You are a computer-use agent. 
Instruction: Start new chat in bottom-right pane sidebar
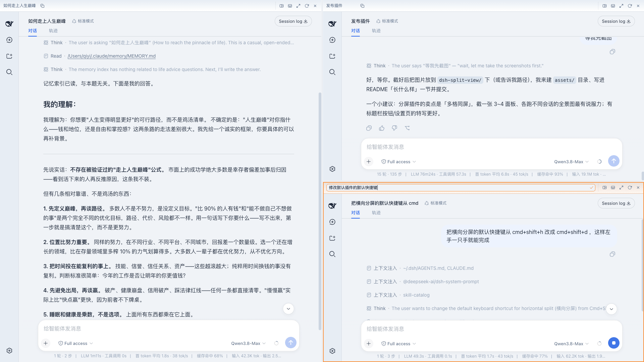pos(332,222)
